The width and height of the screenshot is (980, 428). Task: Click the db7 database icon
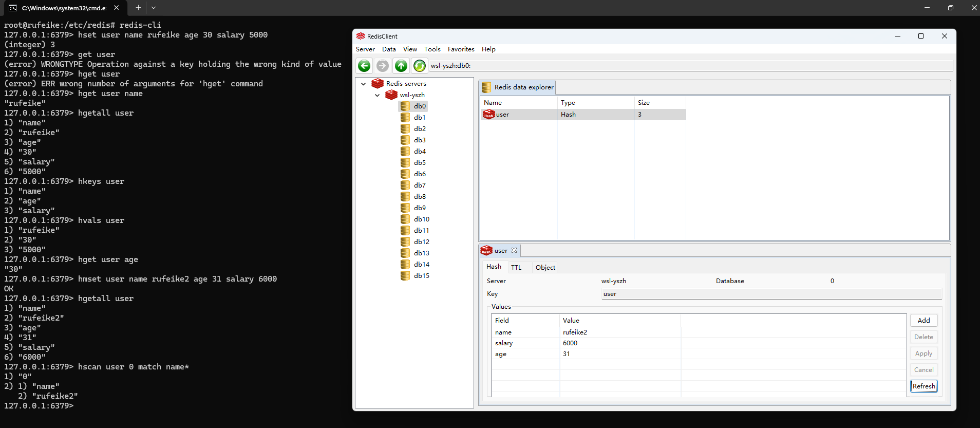click(x=405, y=185)
